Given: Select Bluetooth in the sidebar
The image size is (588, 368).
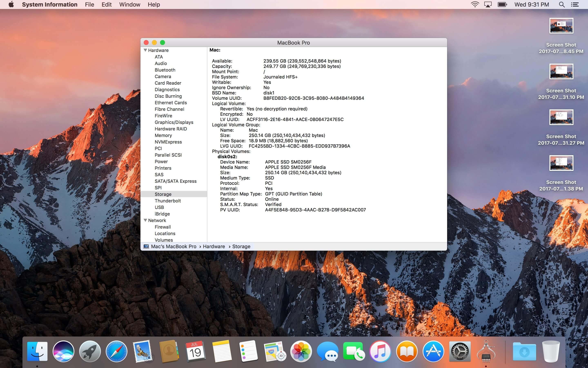Looking at the screenshot, I should click(165, 70).
